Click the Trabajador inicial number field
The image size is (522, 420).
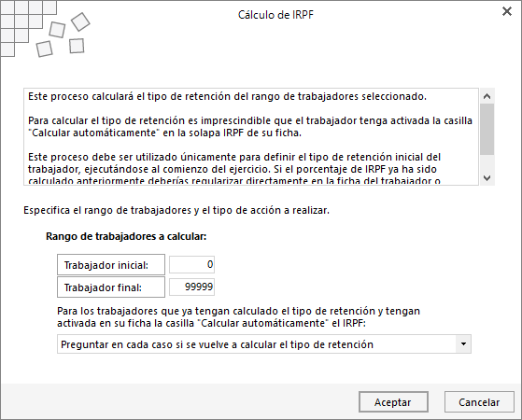pos(191,264)
